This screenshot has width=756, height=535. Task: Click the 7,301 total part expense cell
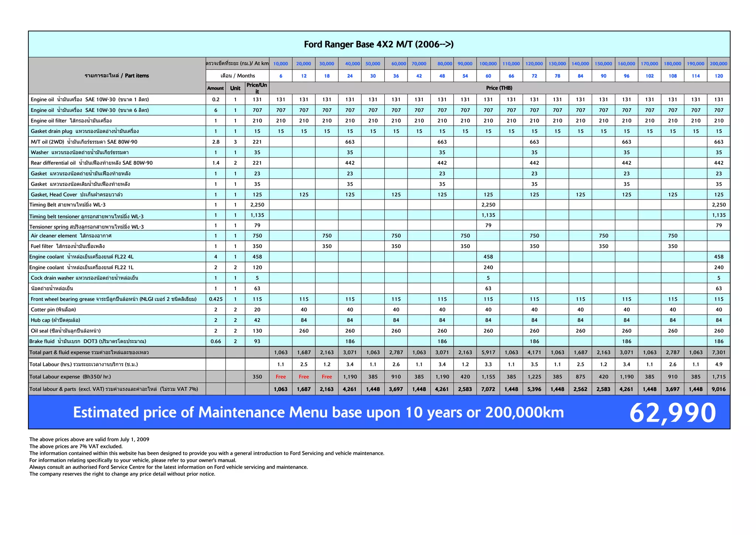pyautogui.click(x=718, y=352)
